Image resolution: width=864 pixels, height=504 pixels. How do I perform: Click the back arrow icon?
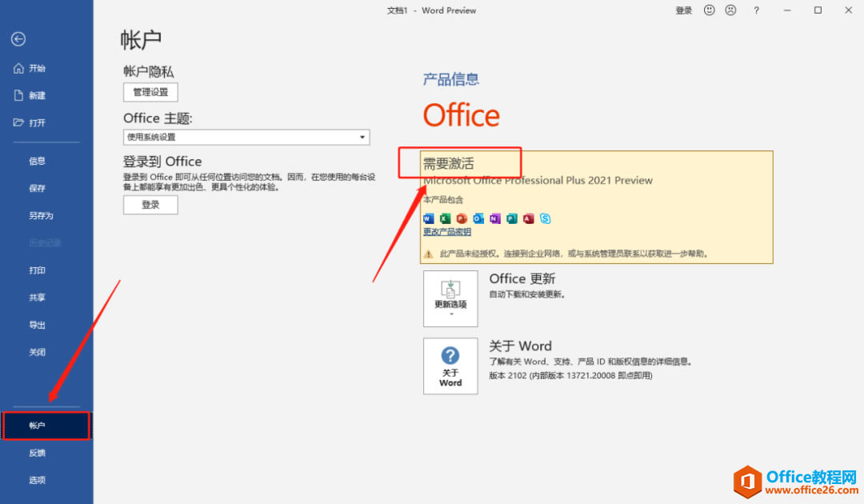coord(18,39)
